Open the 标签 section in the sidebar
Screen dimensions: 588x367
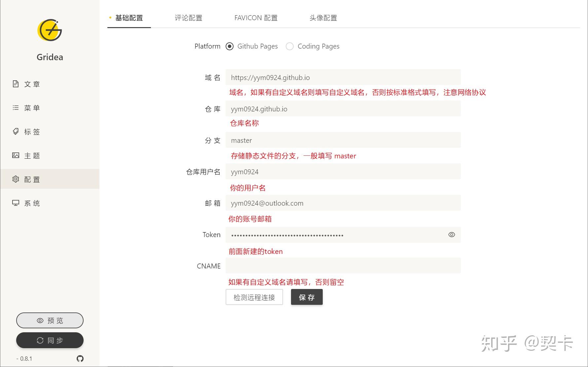coord(31,132)
